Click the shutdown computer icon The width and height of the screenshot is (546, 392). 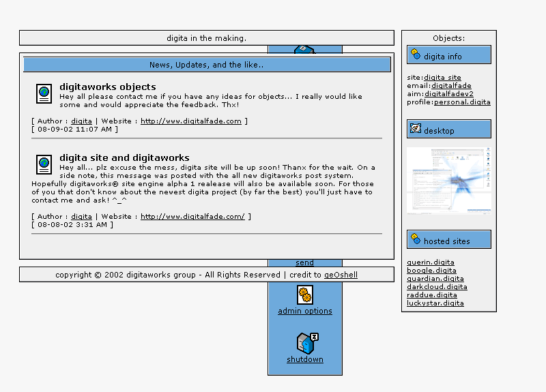tap(307, 343)
